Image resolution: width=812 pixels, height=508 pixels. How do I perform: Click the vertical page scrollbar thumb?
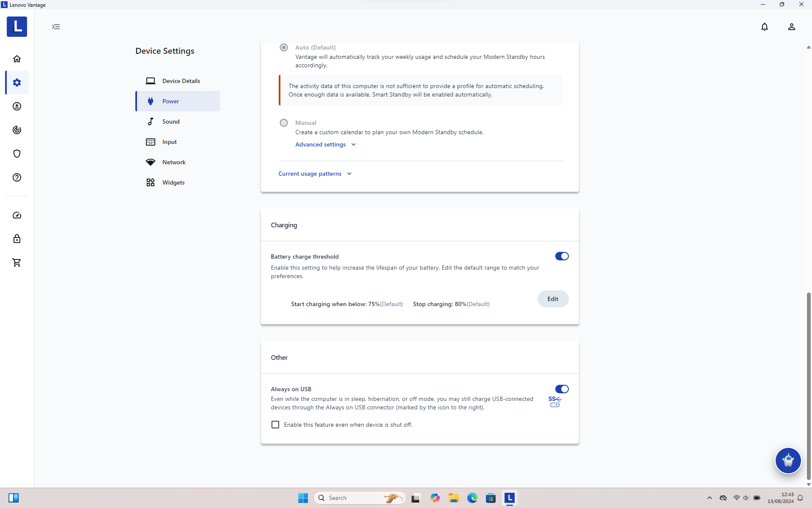(x=809, y=385)
